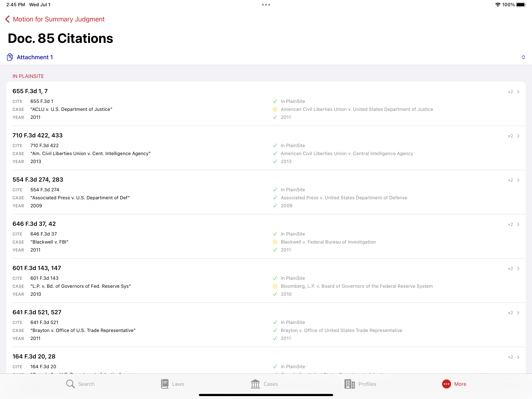Expand the 710 F.3d 422, 433 citation chevron

518,136
